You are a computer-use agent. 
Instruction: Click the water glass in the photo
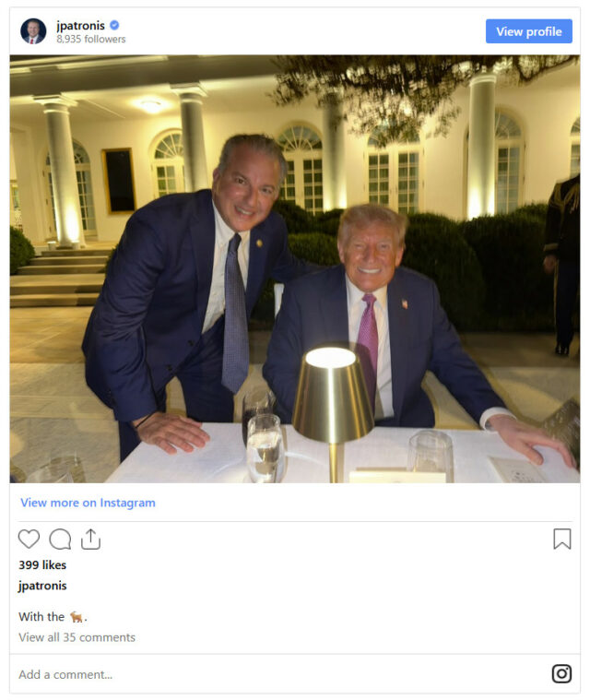point(265,448)
